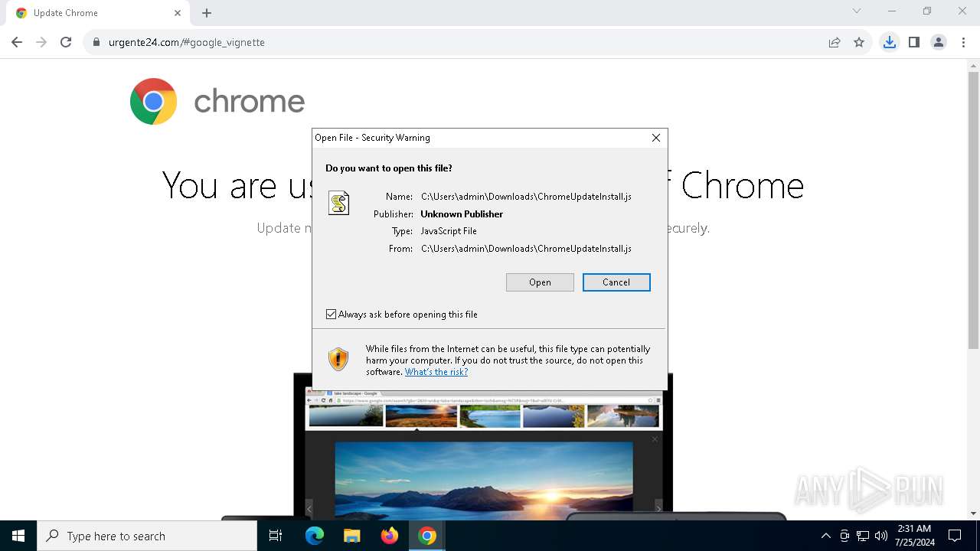This screenshot has width=980, height=551.
Task: Click the Chrome logo on the page
Action: [x=154, y=101]
